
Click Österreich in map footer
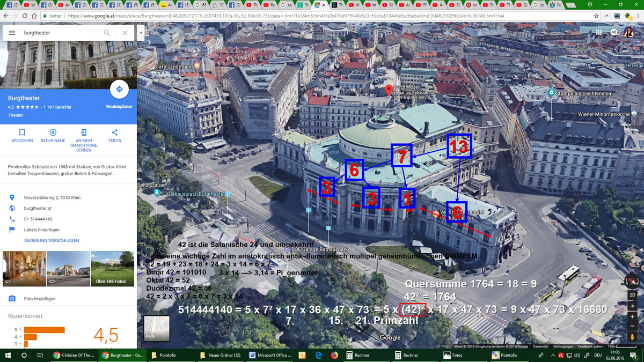[x=540, y=346]
